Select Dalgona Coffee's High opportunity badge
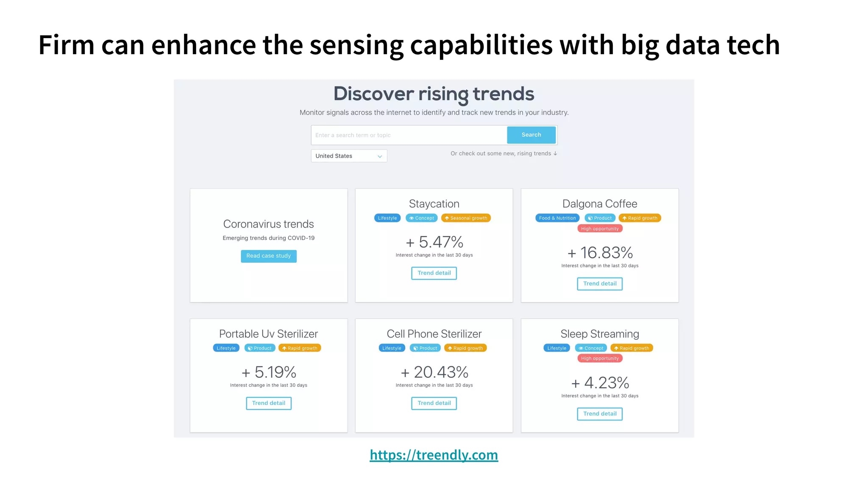The height and width of the screenshot is (488, 868). click(x=600, y=229)
